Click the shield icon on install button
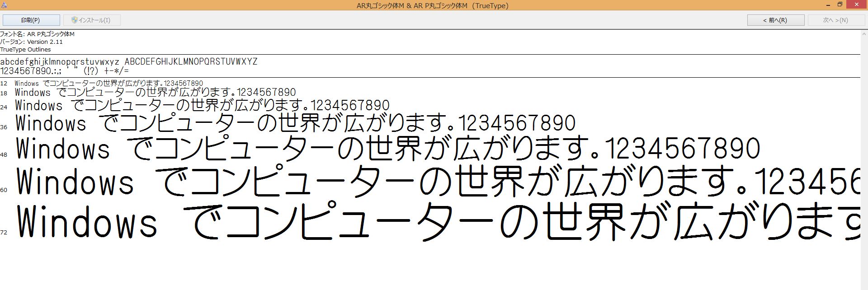 pyautogui.click(x=74, y=20)
